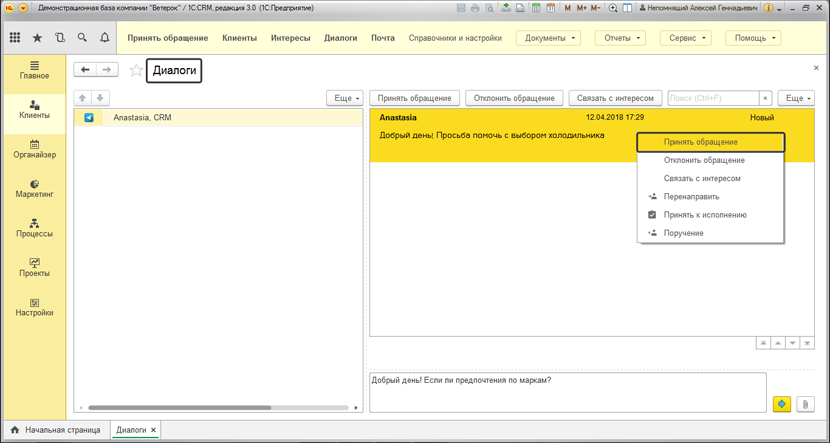The width and height of the screenshot is (830, 443).
Task: Open the Сервис dropdown menu
Action: click(x=688, y=38)
